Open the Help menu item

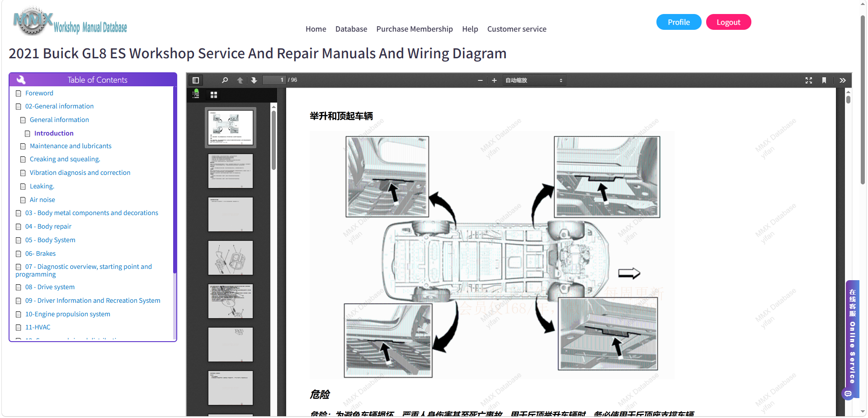click(x=470, y=29)
